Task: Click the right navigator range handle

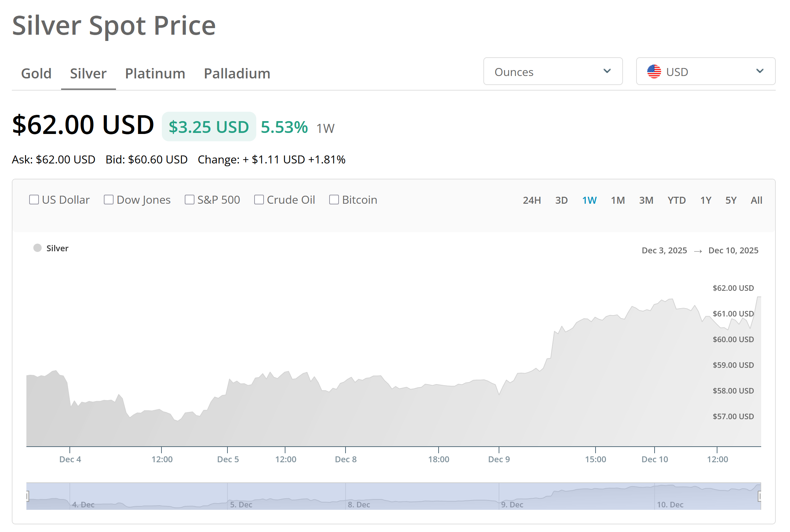Action: pos(759,496)
